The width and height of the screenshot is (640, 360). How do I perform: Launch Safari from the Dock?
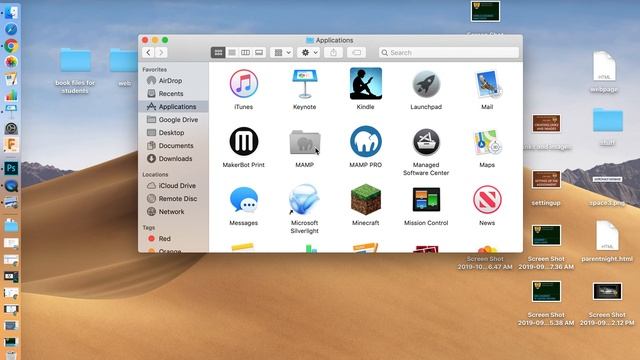[x=11, y=29]
